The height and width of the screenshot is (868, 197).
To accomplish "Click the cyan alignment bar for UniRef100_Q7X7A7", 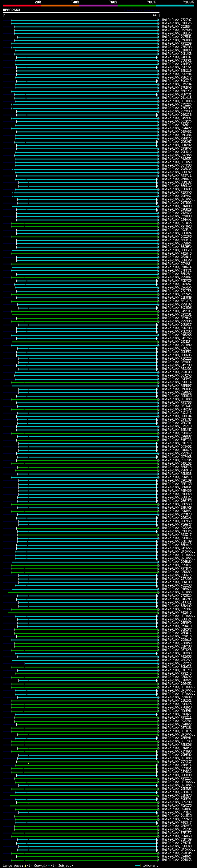I will pos(85,20).
